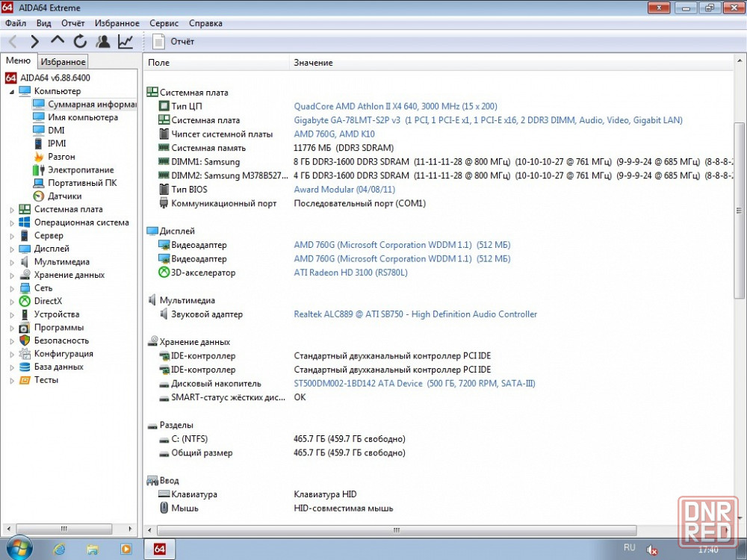Viewport: 747px width, 560px height.
Task: Go forward with the right arrow toolbar button
Action: click(35, 42)
